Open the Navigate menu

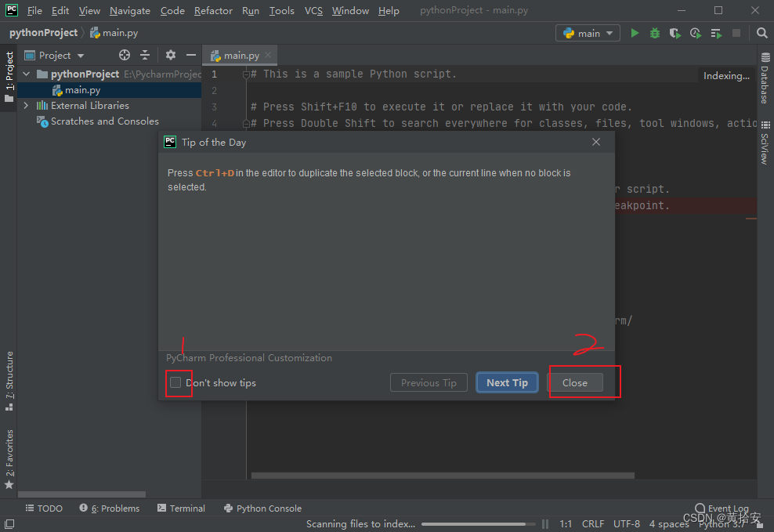130,10
